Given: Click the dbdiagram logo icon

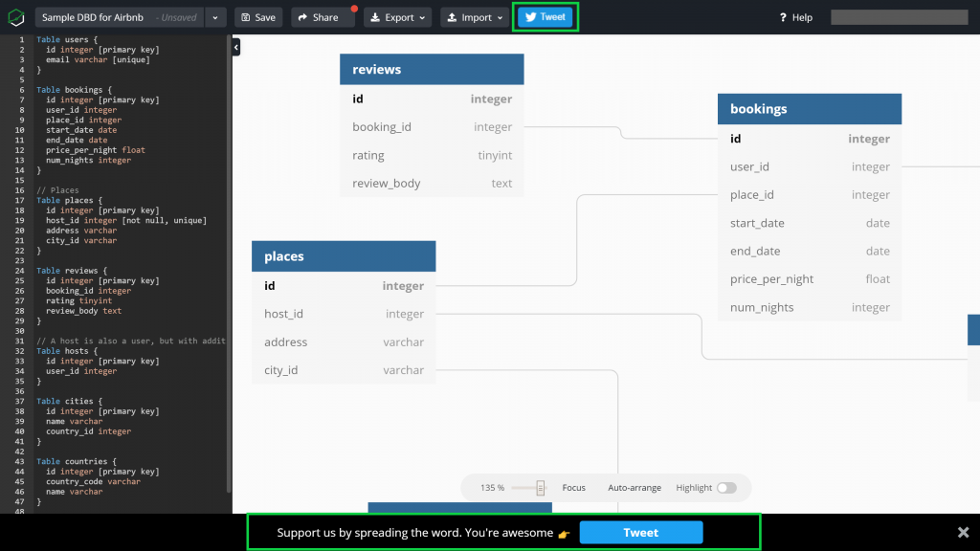Looking at the screenshot, I should (16, 17).
